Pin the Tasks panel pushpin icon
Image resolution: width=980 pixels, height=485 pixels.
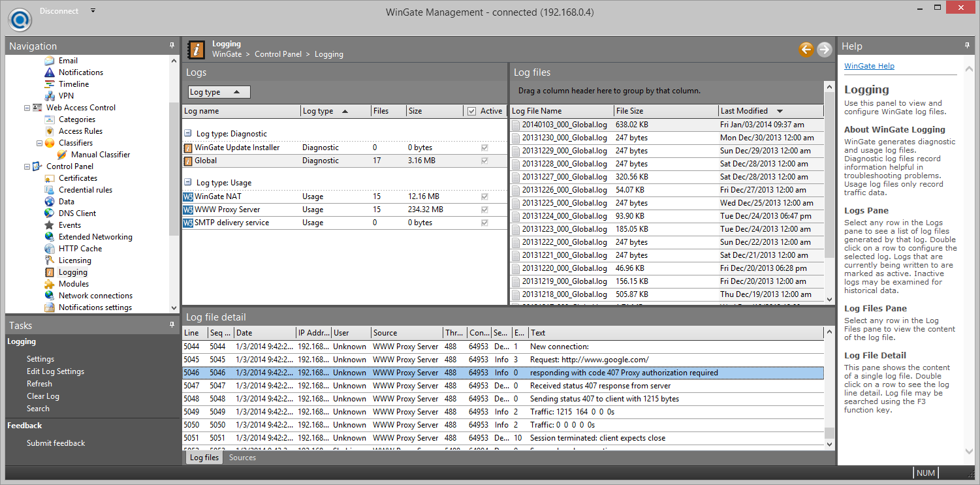(x=172, y=324)
